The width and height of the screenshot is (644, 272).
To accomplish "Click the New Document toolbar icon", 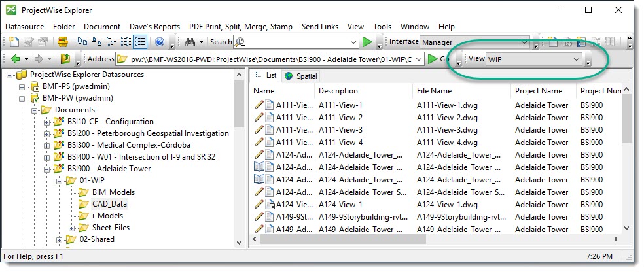I will (x=11, y=42).
